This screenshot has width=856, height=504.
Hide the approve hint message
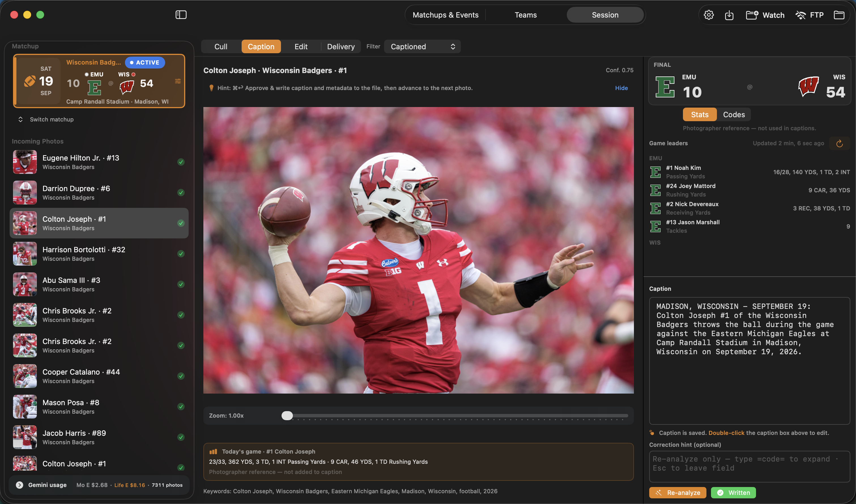click(x=621, y=88)
